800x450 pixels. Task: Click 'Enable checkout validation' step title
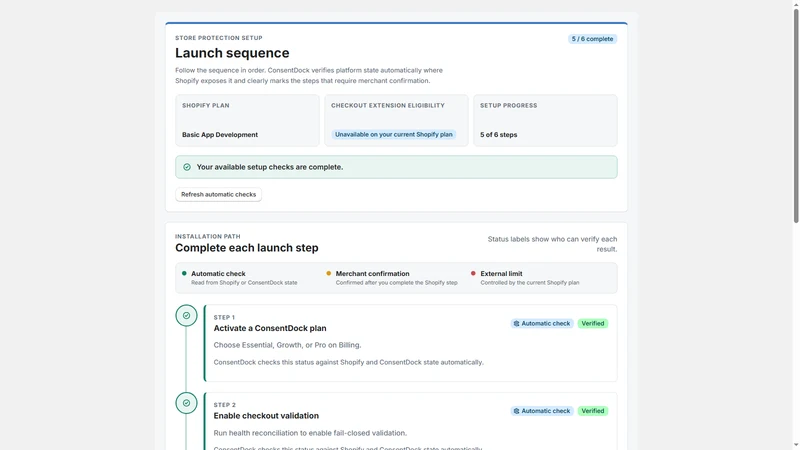pos(266,416)
